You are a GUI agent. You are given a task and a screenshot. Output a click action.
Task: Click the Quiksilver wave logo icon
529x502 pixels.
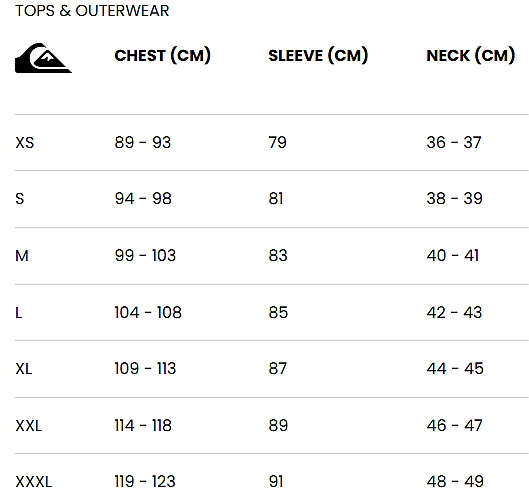pyautogui.click(x=43, y=58)
